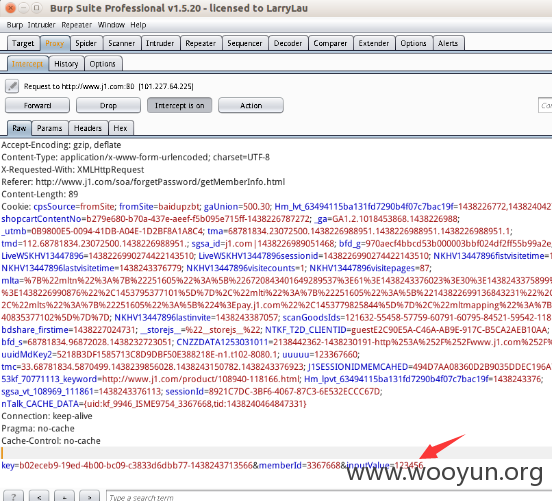Viewport: 552px width, 501px height.
Task: Switch to the Target tab
Action: pos(23,43)
